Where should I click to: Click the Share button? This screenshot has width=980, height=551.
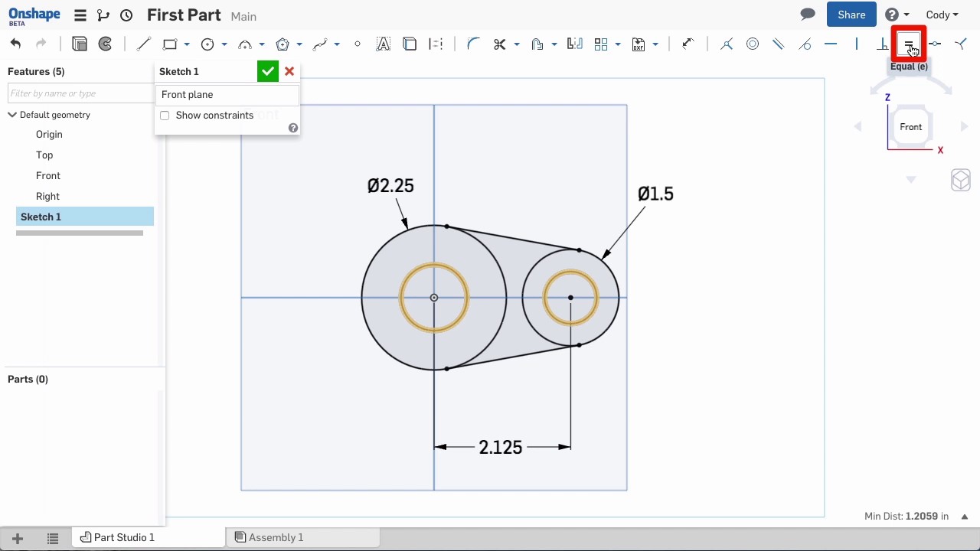pos(851,15)
